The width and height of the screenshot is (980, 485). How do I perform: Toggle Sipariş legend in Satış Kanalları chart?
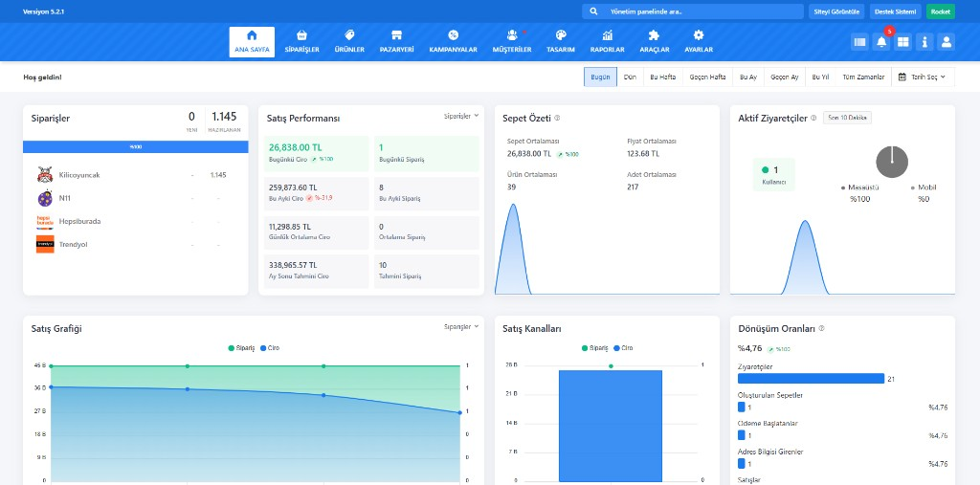tap(594, 348)
